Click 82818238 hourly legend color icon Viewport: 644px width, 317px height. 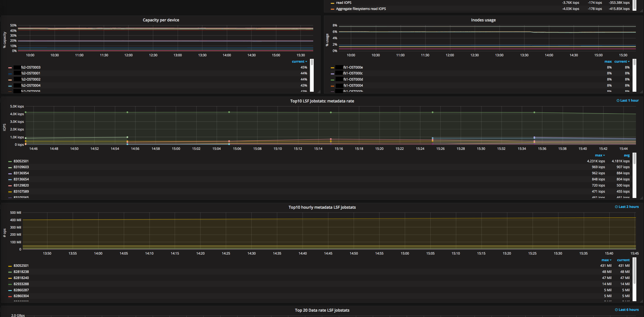tap(10, 272)
